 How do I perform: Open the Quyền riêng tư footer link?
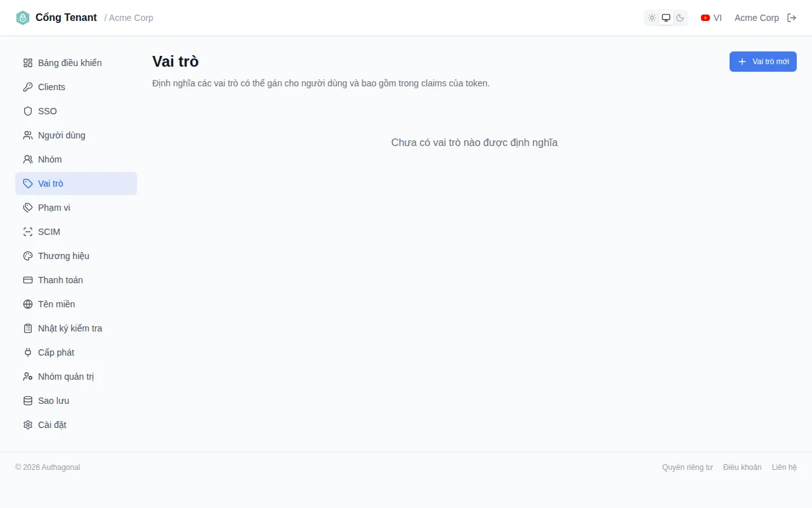[x=688, y=467]
